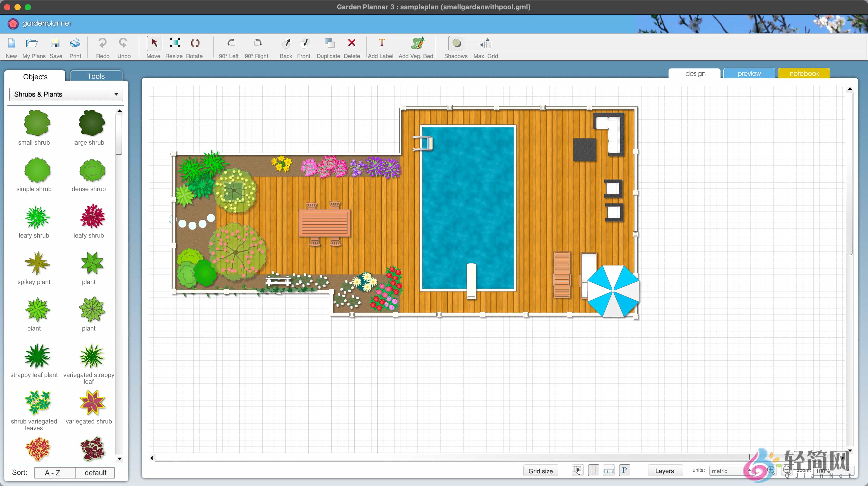868x486 pixels.
Task: Switch to the Tools tab
Action: tap(96, 76)
